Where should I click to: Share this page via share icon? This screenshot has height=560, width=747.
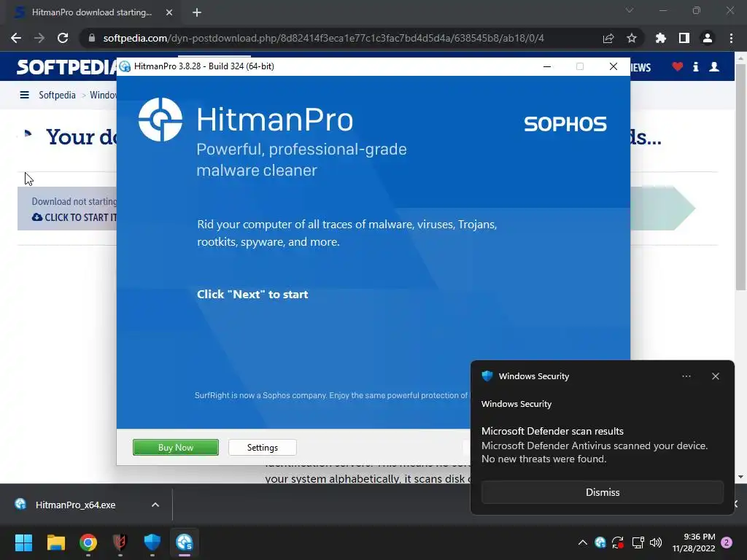pos(608,38)
